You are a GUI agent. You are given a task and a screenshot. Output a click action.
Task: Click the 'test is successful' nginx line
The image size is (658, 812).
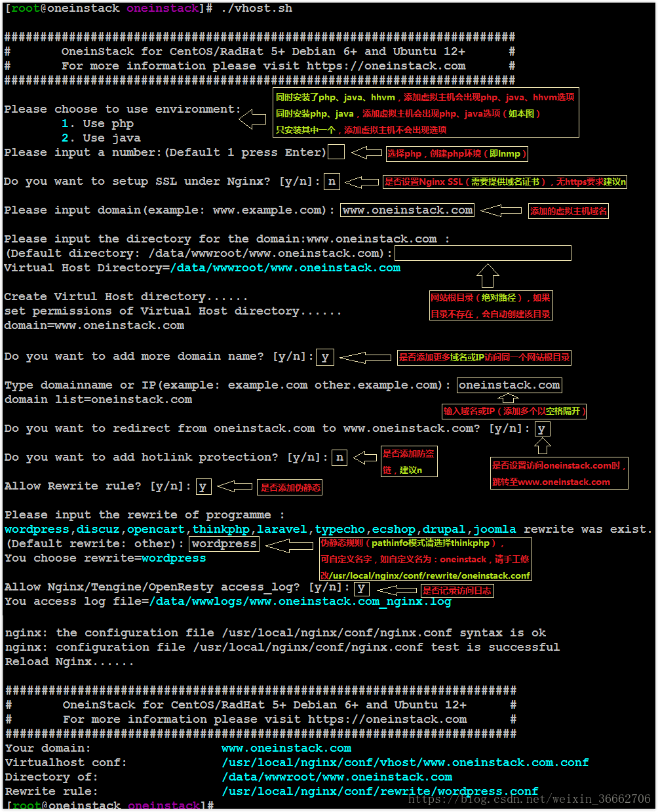click(x=282, y=648)
